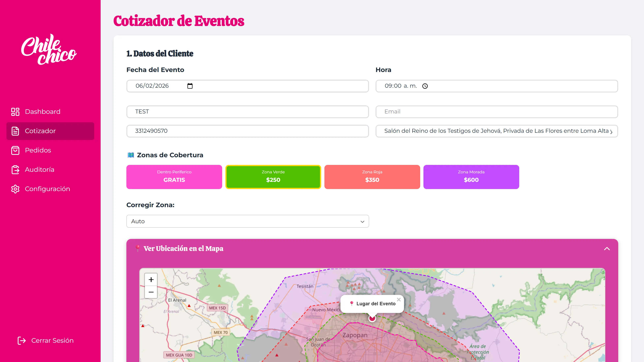Screen dimensions: 644x362
Task: Click the Configuración gear icon
Action: click(x=15, y=189)
